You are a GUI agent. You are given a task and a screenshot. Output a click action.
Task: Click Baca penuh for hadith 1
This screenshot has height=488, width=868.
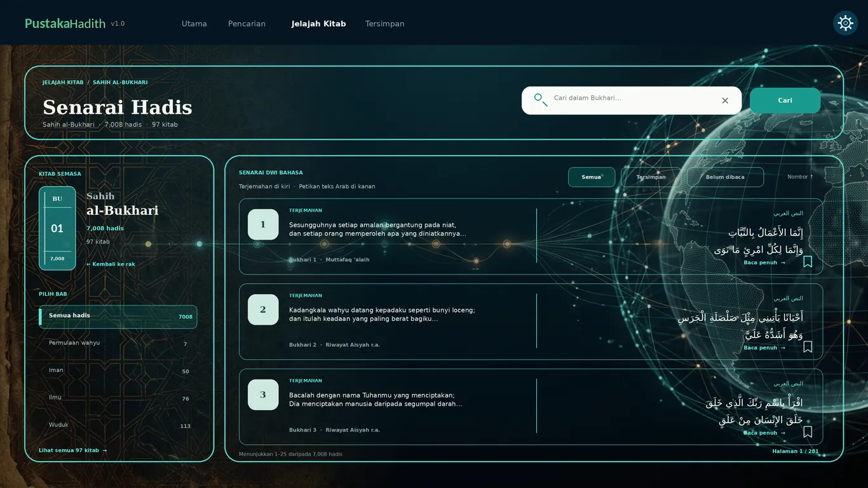coord(764,262)
